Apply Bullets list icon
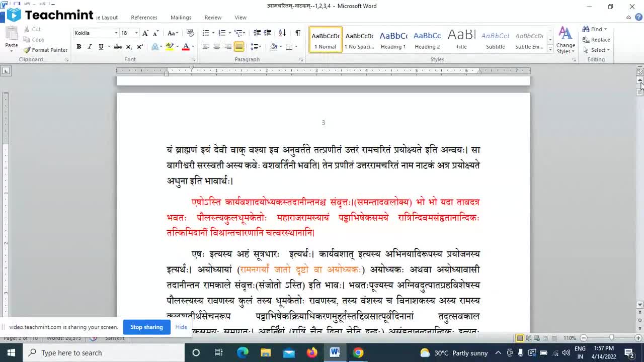 pos(206,33)
